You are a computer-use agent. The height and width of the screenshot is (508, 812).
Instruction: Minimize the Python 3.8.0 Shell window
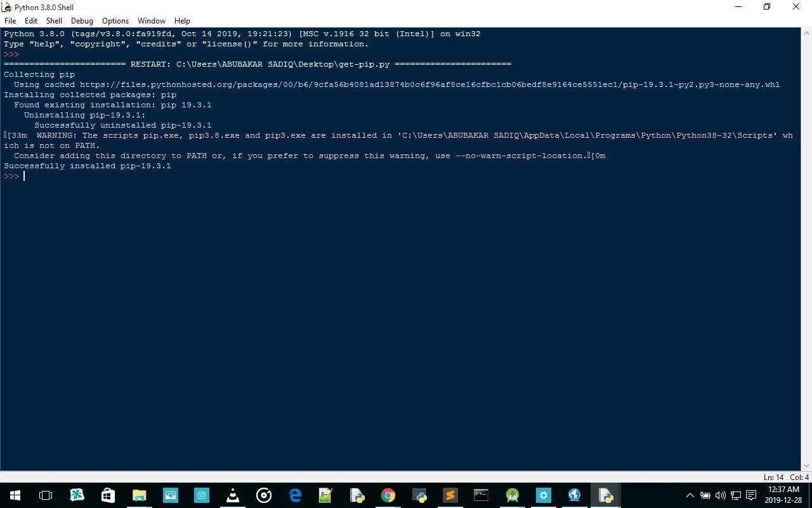tap(738, 7)
